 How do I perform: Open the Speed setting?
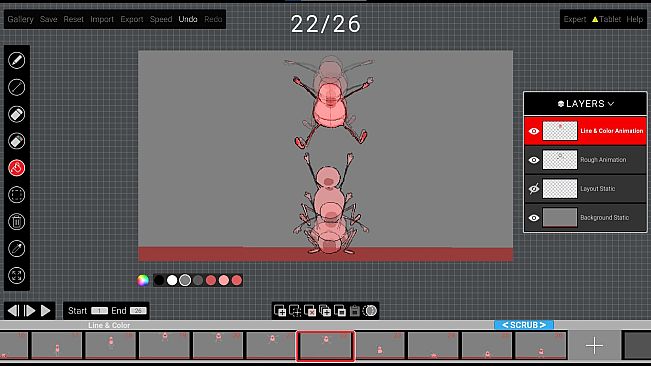tap(161, 19)
